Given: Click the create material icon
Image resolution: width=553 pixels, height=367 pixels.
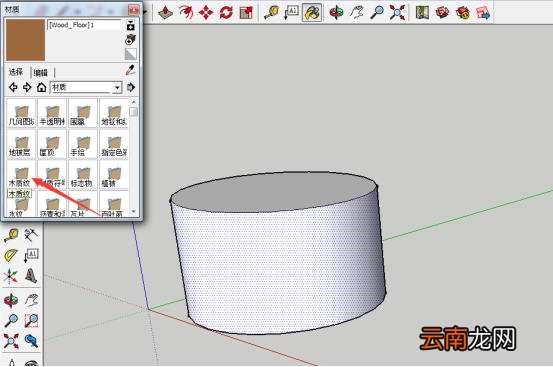Looking at the screenshot, I should tap(130, 40).
